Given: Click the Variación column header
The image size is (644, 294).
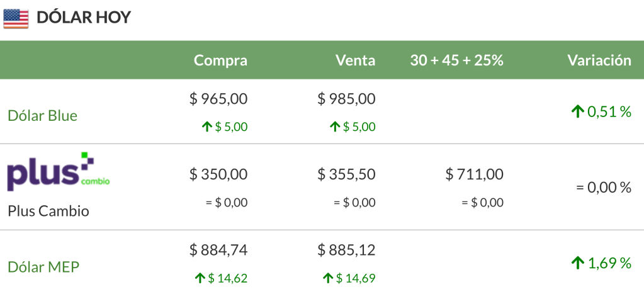Looking at the screenshot, I should coord(599,60).
